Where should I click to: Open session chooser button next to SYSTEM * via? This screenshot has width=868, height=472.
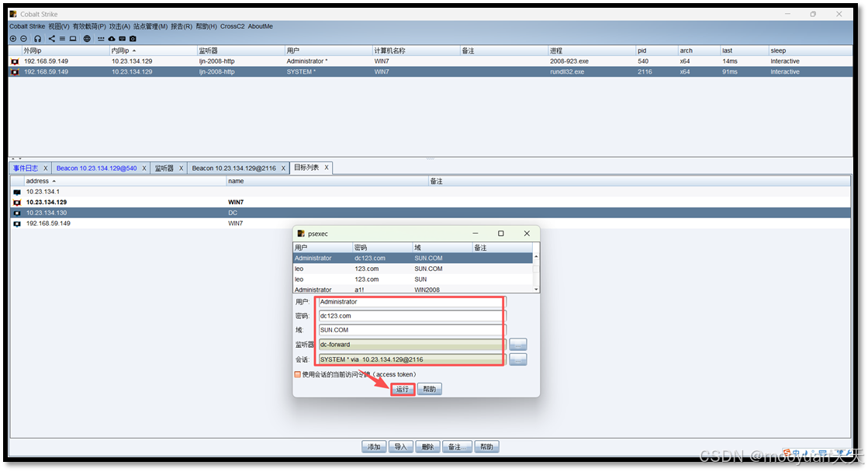[518, 359]
